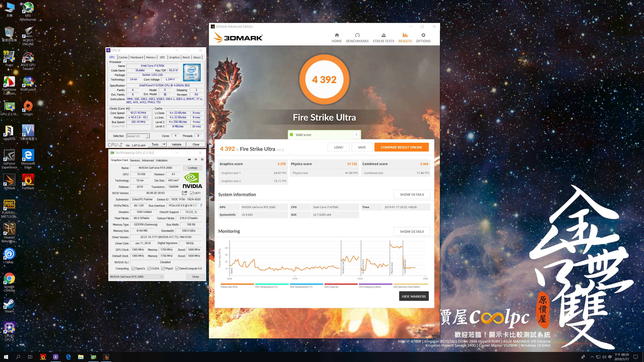Open RGBFusion desktop shortcut
644x362 pixels.
(28, 84)
